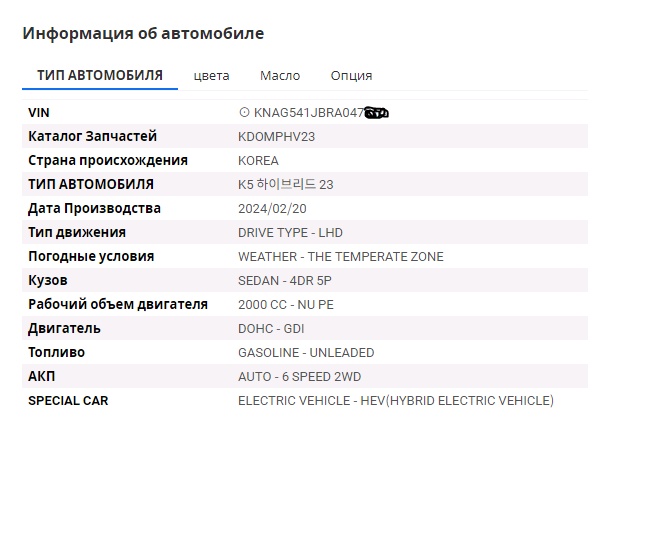Image resolution: width=667 pixels, height=536 pixels.
Task: Click the production date 2024/02/20
Action: (x=272, y=209)
